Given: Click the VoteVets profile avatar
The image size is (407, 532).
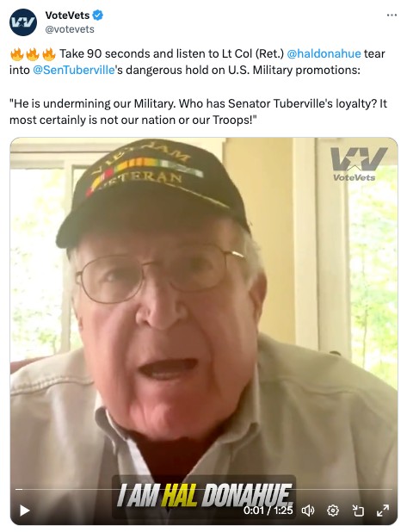Looking at the screenshot, I should 23,22.
